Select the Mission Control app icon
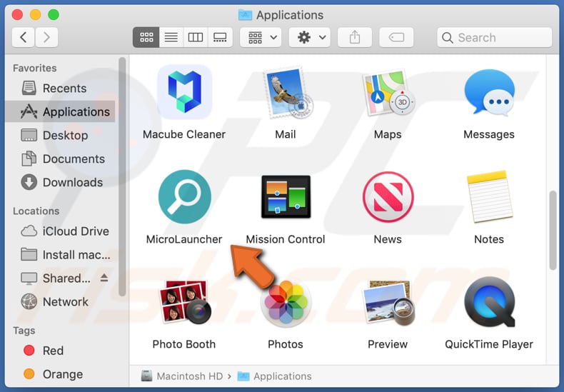Image resolution: width=564 pixels, height=392 pixels. pyautogui.click(x=286, y=197)
